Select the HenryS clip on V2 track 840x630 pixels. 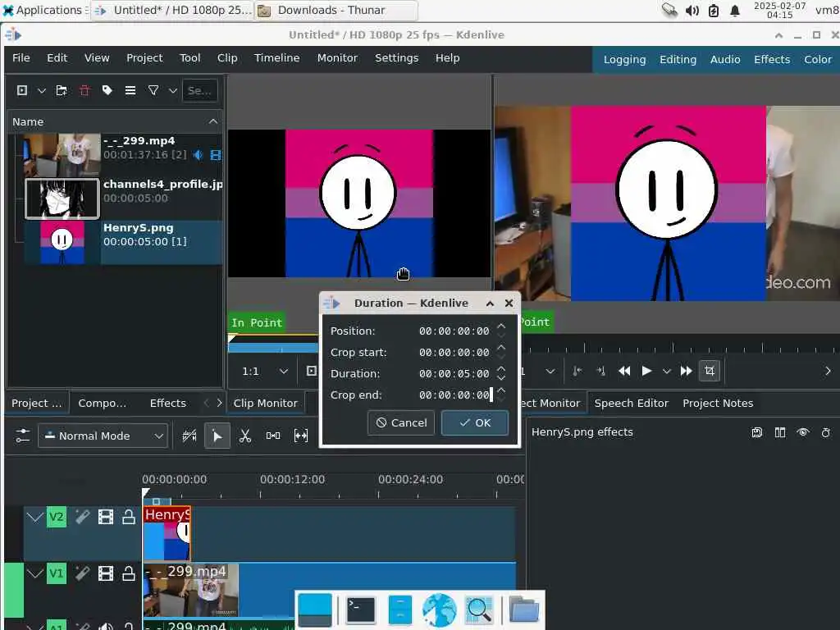click(167, 533)
